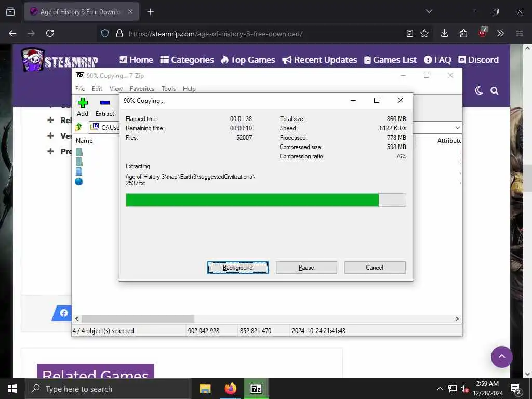Expand the 'Rel' plus item on webpage
The height and width of the screenshot is (399, 532).
pos(50,120)
